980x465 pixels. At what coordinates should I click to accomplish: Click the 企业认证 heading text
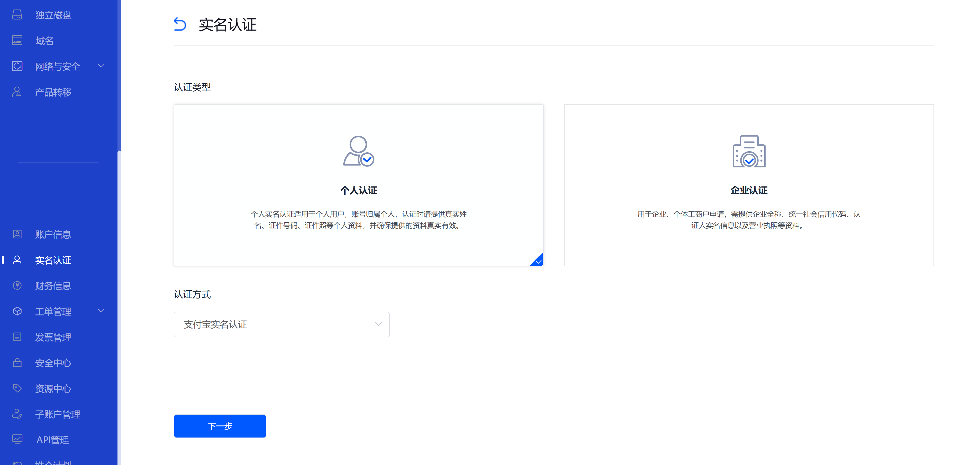pyautogui.click(x=749, y=190)
